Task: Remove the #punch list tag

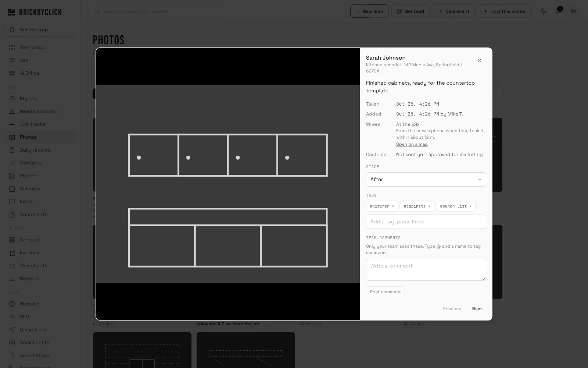Action: [x=470, y=206]
